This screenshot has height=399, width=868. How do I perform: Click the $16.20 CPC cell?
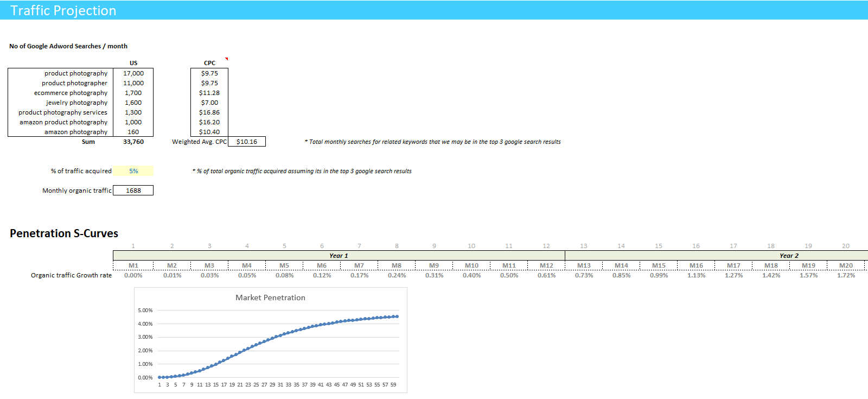(x=209, y=122)
